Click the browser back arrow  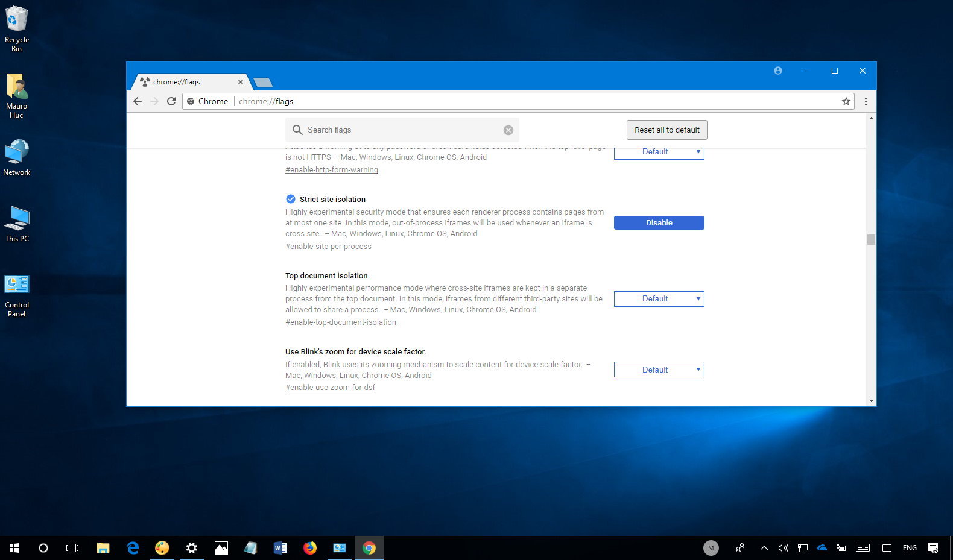pos(138,101)
